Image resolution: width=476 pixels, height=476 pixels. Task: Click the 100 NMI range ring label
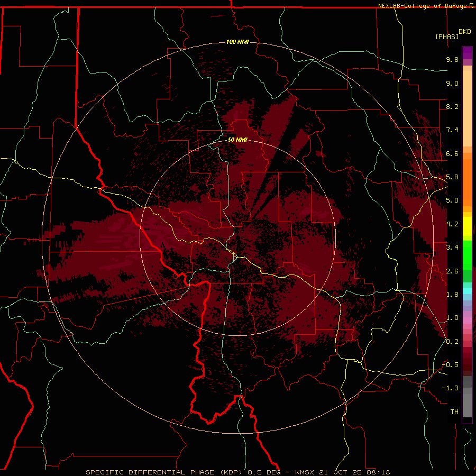coord(237,42)
